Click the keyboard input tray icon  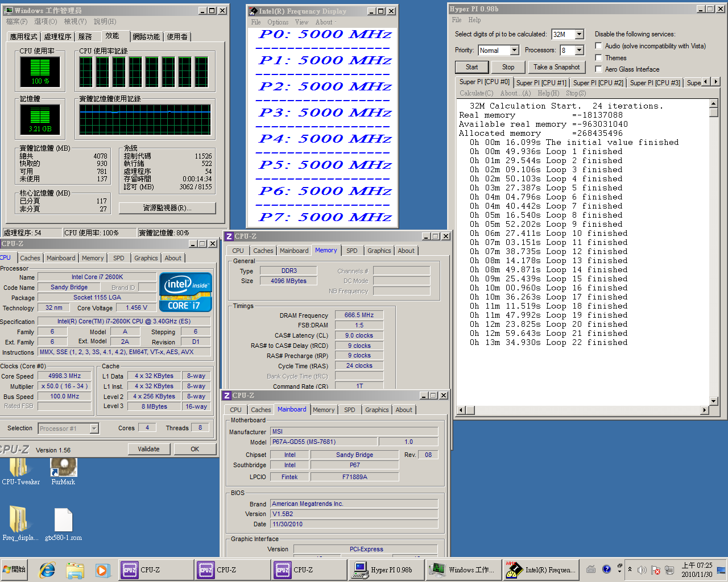point(591,569)
